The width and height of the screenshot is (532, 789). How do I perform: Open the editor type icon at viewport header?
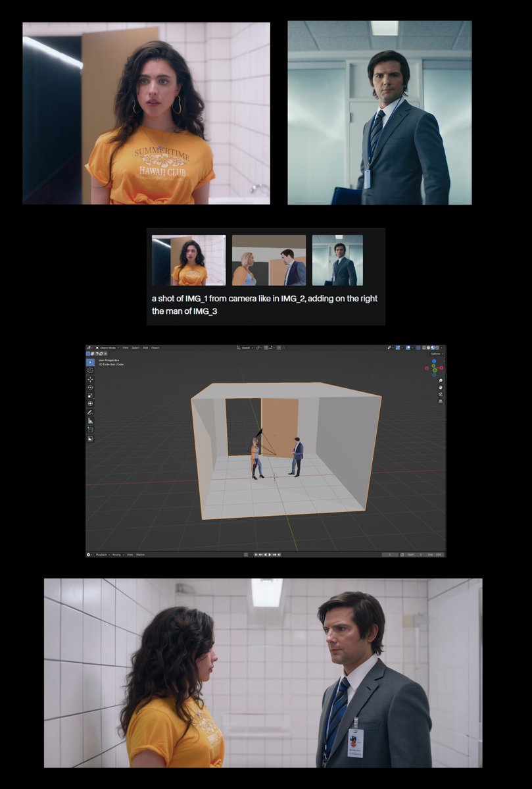coord(89,347)
